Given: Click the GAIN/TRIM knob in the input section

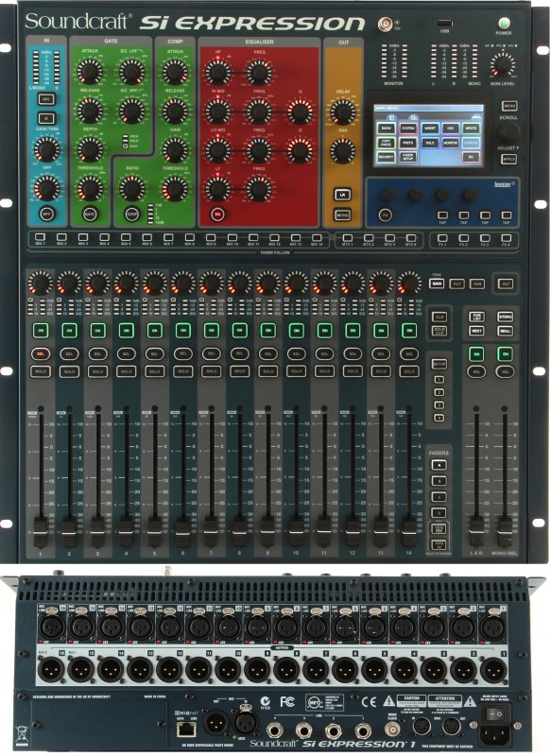Looking at the screenshot, I should pyautogui.click(x=46, y=149).
